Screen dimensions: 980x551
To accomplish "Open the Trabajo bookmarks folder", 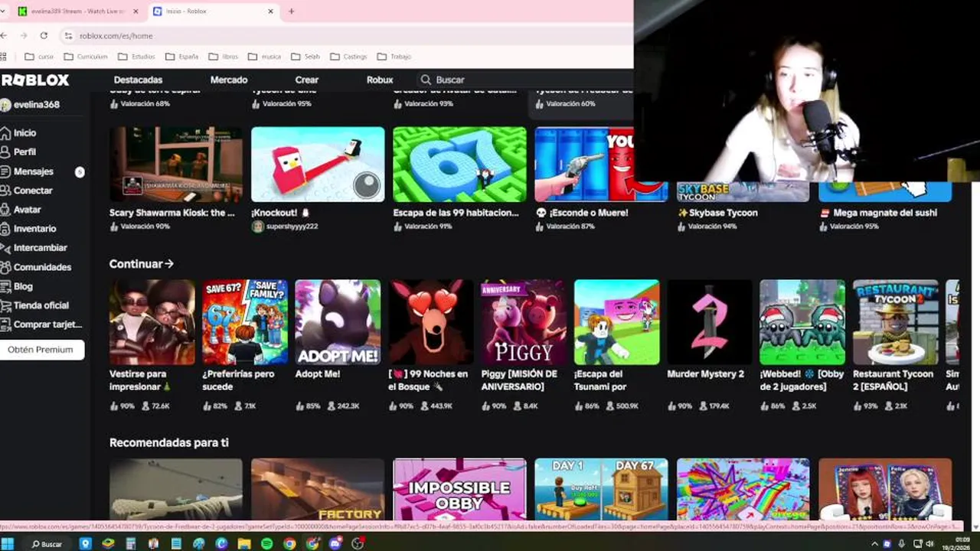I will tap(394, 56).
